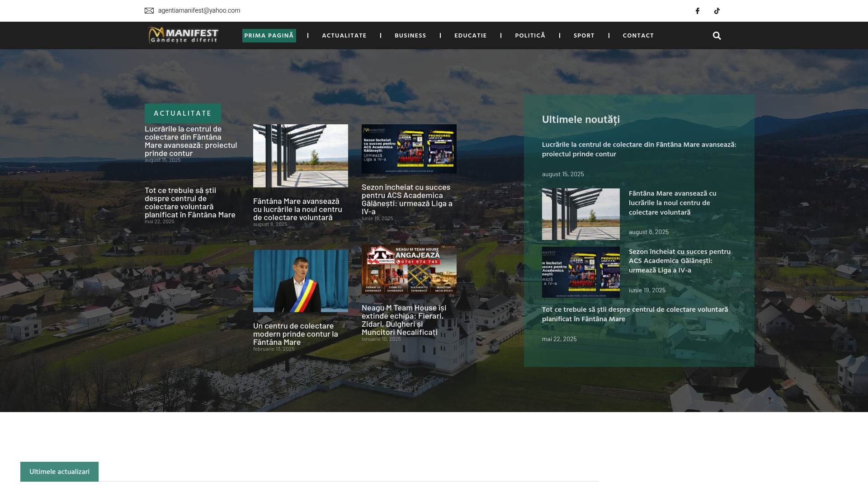This screenshot has height=488, width=868.
Task: Open the Contact page
Action: 638,36
